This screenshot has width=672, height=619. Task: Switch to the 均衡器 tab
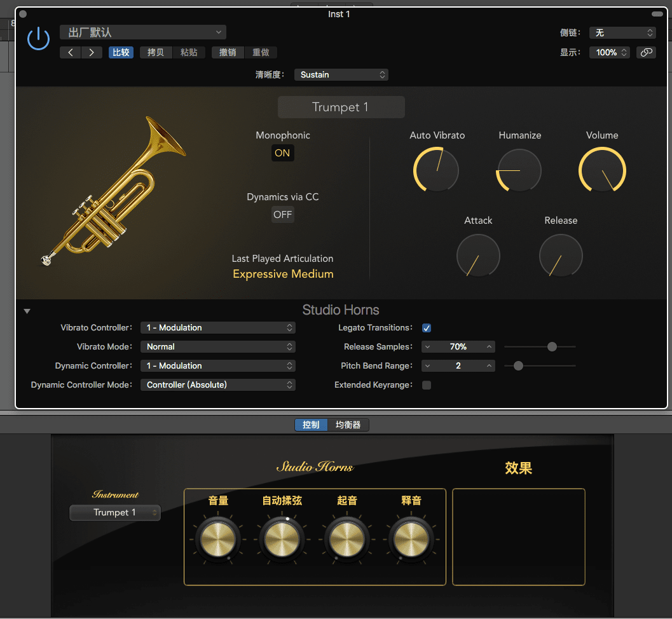coord(348,425)
